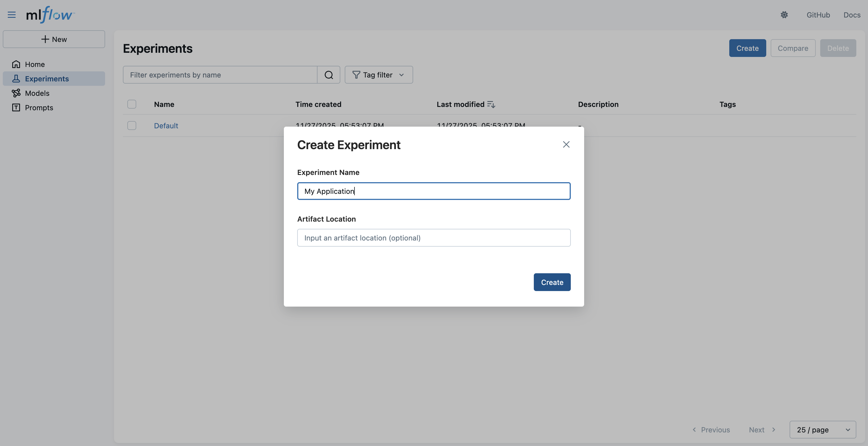
Task: Click Create button in the dialog
Action: point(552,282)
